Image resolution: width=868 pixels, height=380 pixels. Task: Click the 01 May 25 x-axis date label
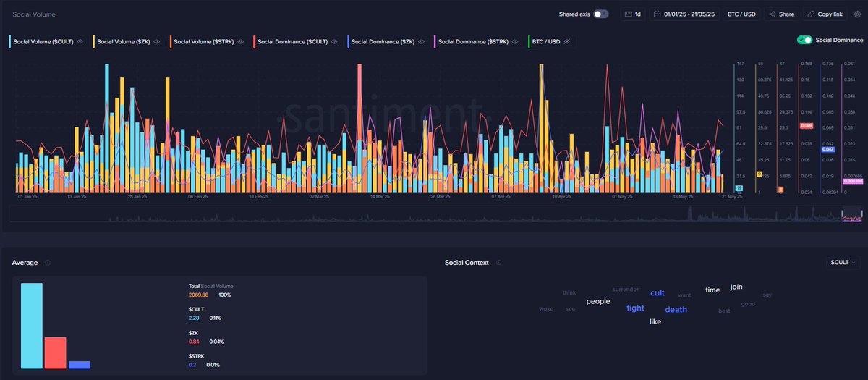tap(622, 196)
